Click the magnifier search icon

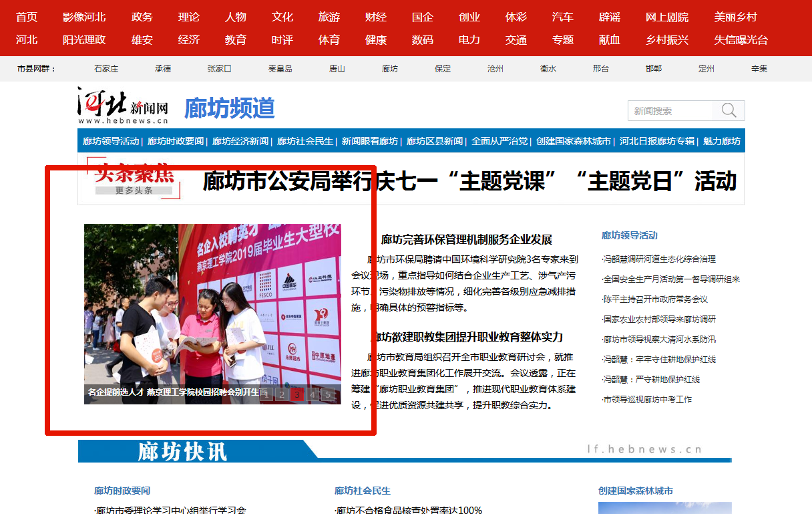(x=729, y=110)
